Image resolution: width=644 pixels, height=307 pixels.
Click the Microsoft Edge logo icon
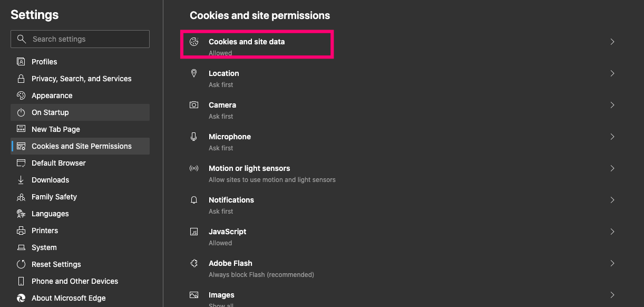[x=21, y=298]
